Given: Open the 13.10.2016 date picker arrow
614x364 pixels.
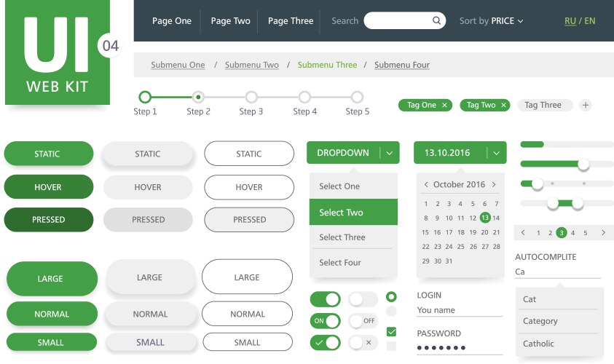Looking at the screenshot, I should tap(496, 153).
